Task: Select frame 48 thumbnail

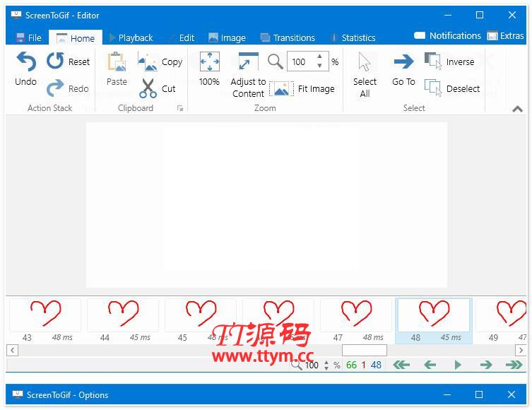Action: pos(434,320)
